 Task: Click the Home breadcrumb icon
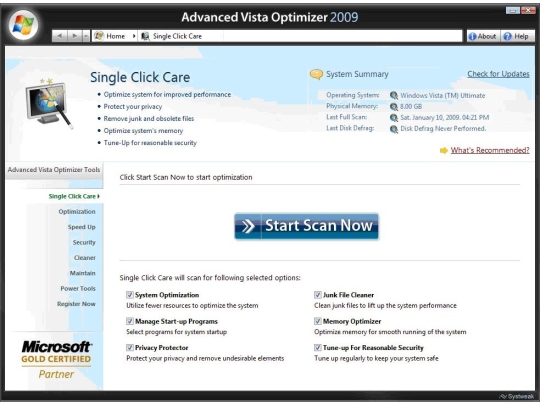click(99, 36)
